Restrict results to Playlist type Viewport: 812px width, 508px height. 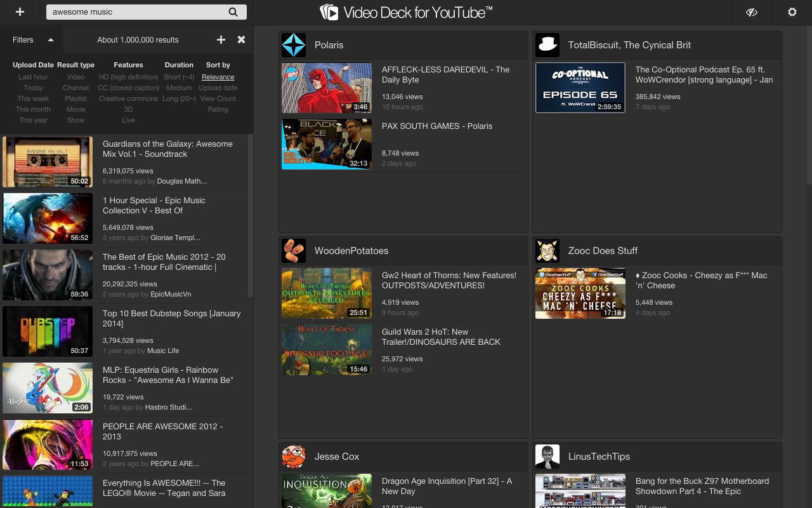tap(75, 98)
